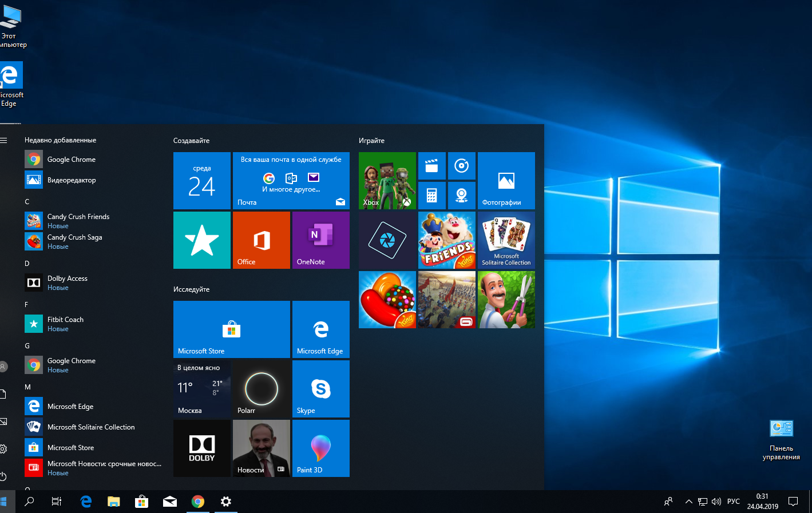This screenshot has height=513, width=812.
Task: Open the Calculator small tile
Action: coord(432,196)
